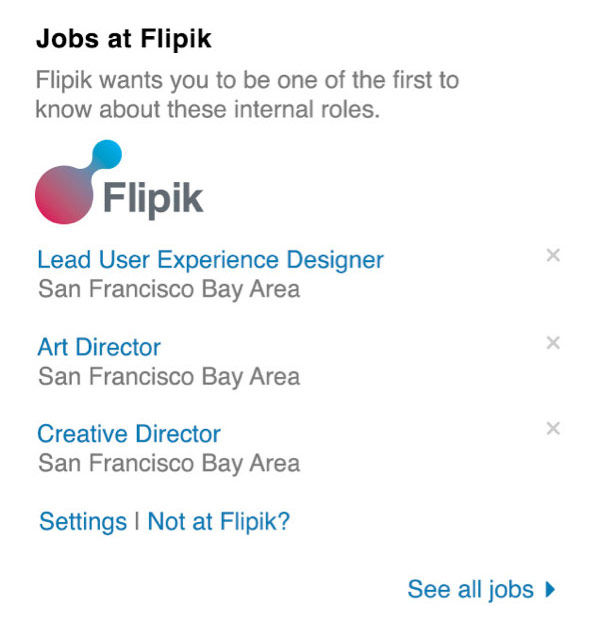This screenshot has width=600, height=625.
Task: Click the location text under Art Director
Action: [168, 377]
